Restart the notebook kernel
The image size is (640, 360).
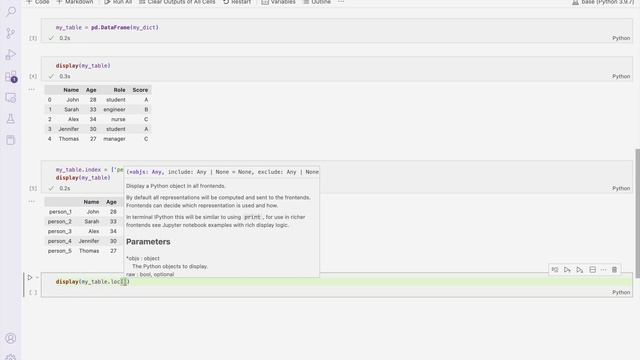(x=237, y=2)
